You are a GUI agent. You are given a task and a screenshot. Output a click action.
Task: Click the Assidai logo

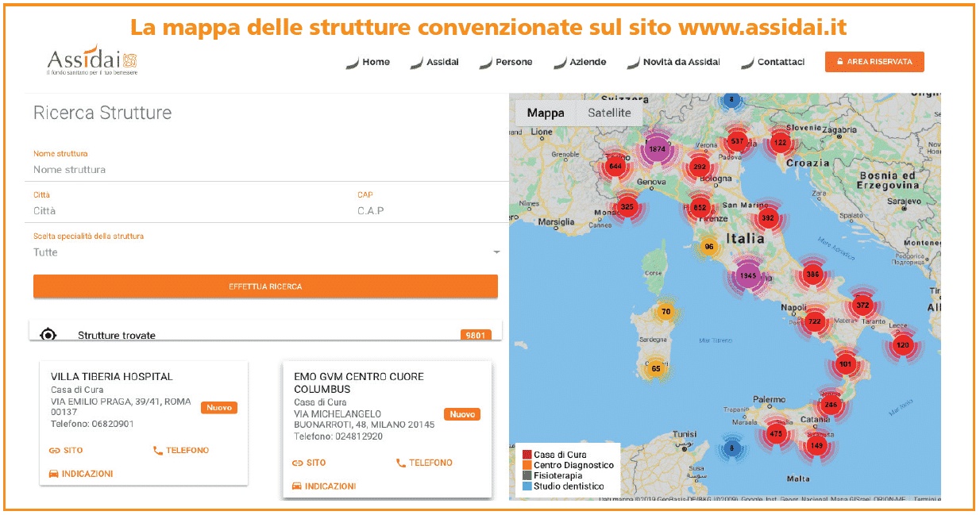click(x=92, y=60)
